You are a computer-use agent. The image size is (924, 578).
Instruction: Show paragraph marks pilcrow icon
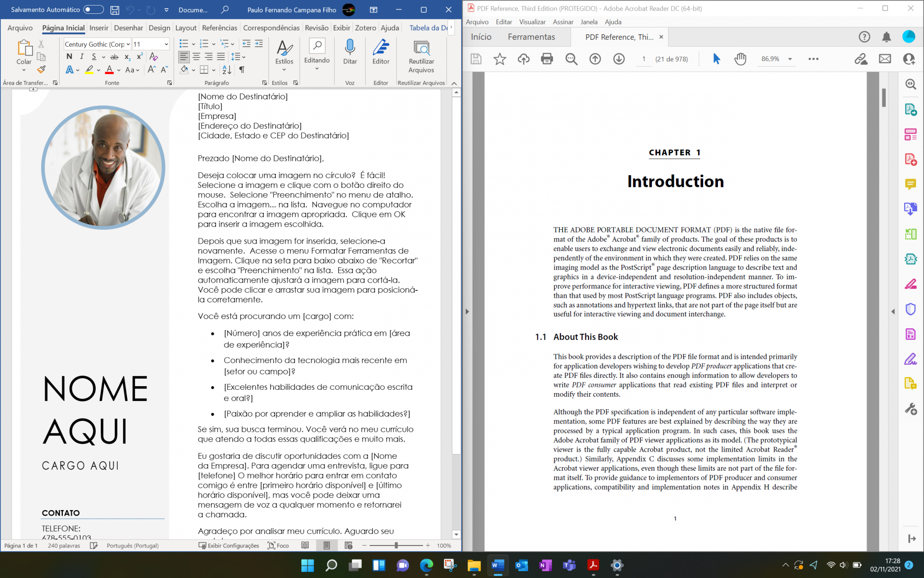[242, 70]
